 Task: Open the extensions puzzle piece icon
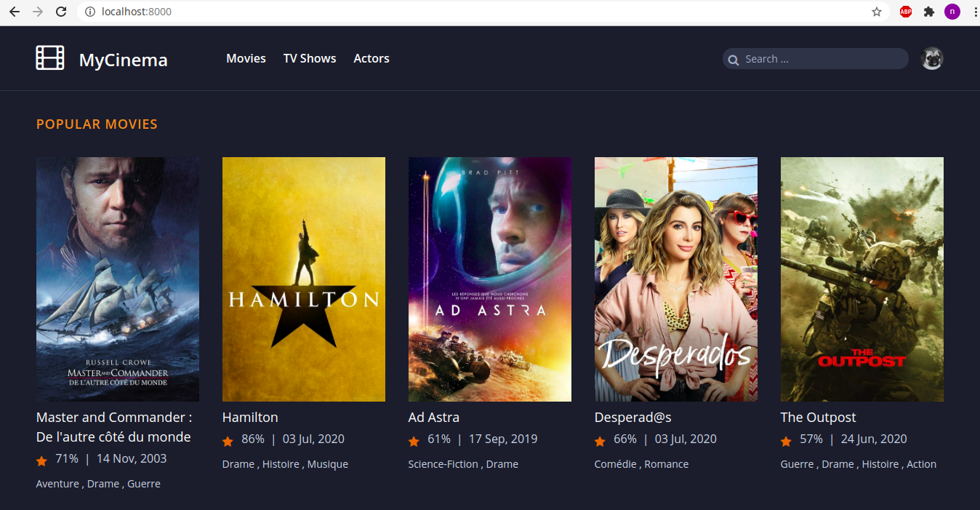point(929,12)
